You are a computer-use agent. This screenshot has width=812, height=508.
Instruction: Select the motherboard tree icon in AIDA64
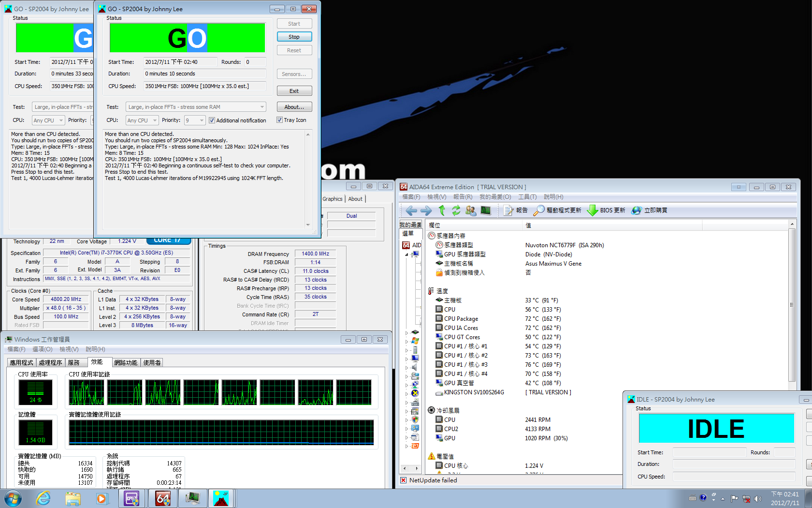[415, 332]
